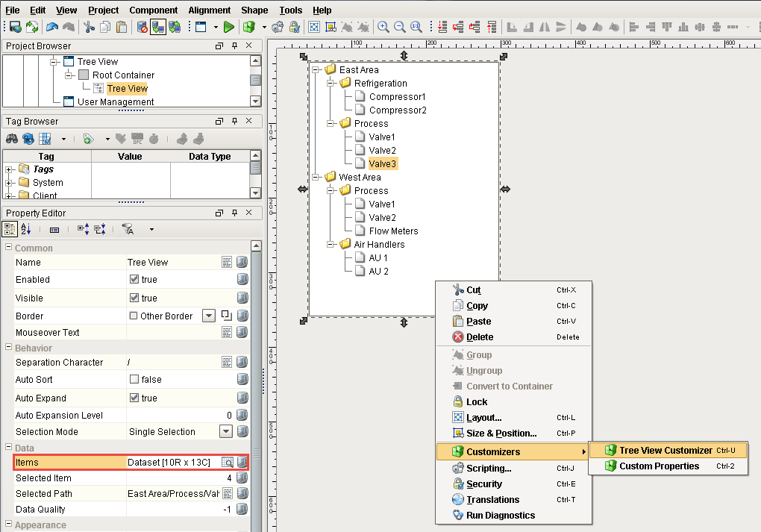Launch preview mode with green play icon
The image size is (761, 532).
(228, 26)
